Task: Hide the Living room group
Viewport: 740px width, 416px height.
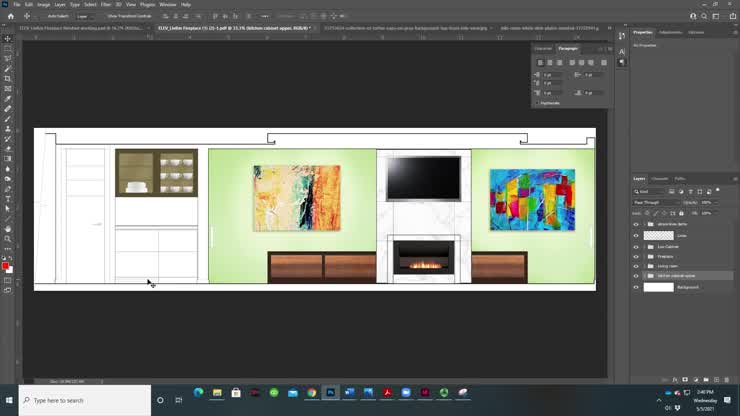Action: [x=636, y=266]
